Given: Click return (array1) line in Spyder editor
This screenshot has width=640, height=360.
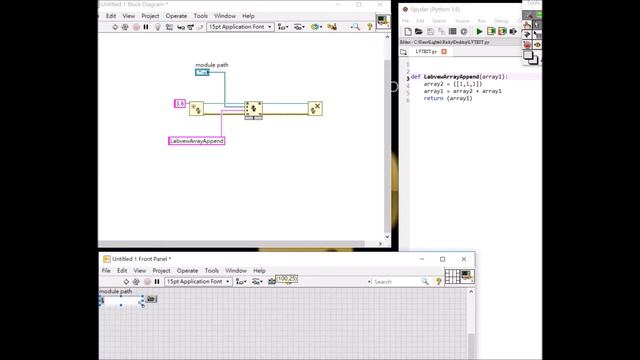Looking at the screenshot, I should point(448,98).
